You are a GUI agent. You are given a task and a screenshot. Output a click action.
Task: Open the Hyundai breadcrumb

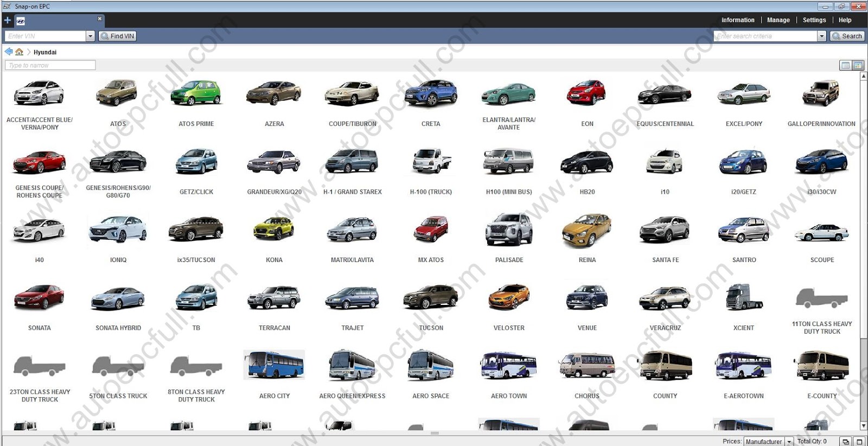[x=45, y=52]
